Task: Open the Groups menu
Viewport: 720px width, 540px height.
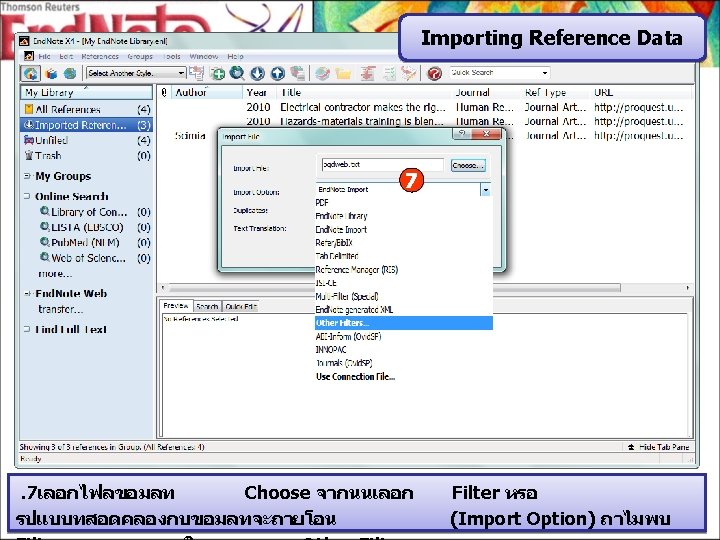Action: tap(140, 56)
